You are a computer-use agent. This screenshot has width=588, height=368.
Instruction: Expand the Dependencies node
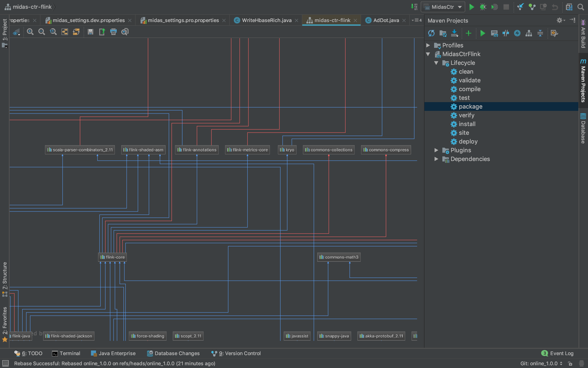(436, 159)
